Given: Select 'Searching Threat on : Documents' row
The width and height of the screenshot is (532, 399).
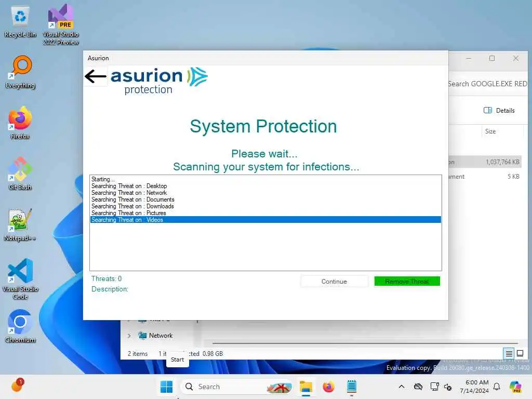Looking at the screenshot, I should (x=265, y=199).
